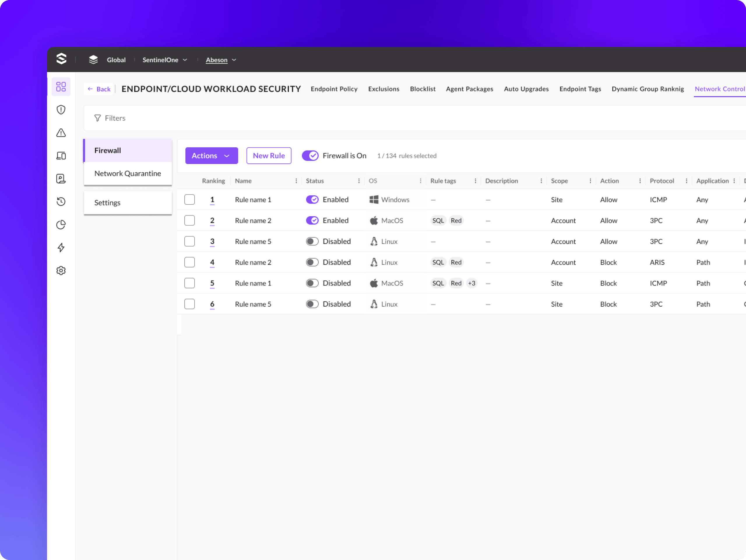Open Scope column options menu
Viewport: 746px width, 560px height.
coord(590,181)
